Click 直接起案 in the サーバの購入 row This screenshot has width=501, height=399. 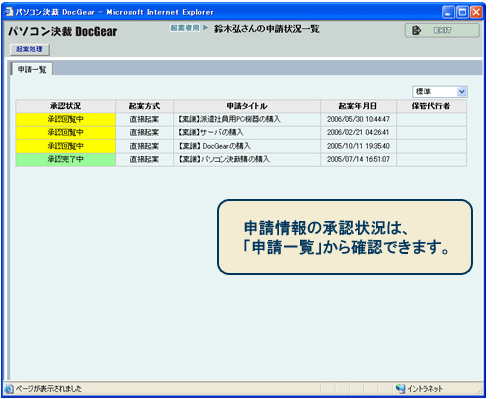pos(144,133)
